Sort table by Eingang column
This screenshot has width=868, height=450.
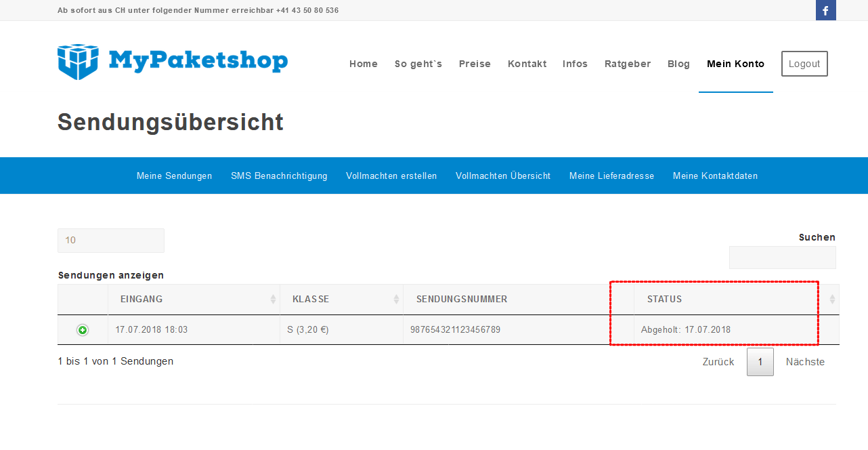pos(194,299)
